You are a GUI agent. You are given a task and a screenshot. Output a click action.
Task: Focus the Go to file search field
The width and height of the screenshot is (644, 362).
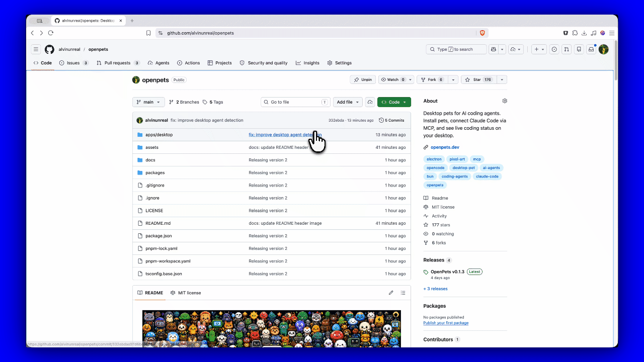(295, 102)
